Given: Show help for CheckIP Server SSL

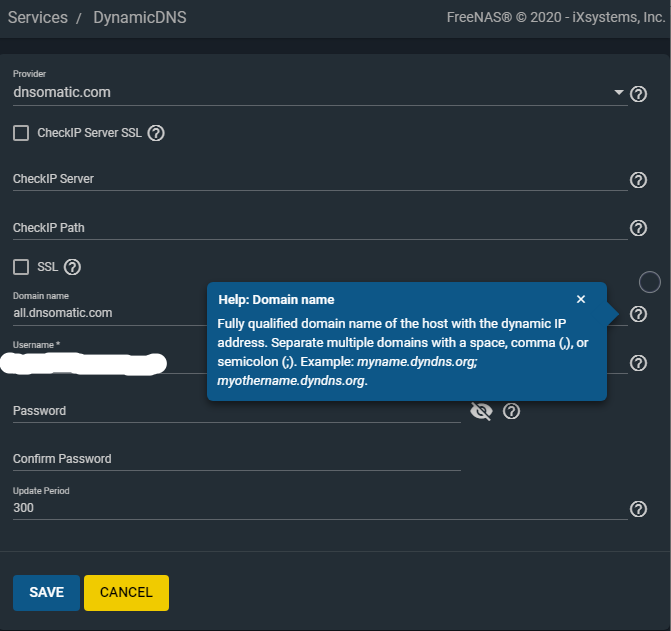Looking at the screenshot, I should (x=156, y=133).
